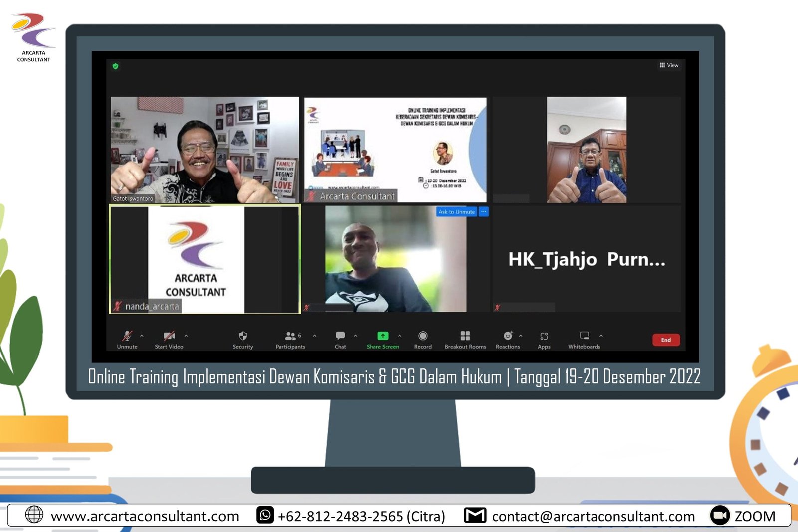
Task: Open the Reactions menu
Action: tap(508, 336)
